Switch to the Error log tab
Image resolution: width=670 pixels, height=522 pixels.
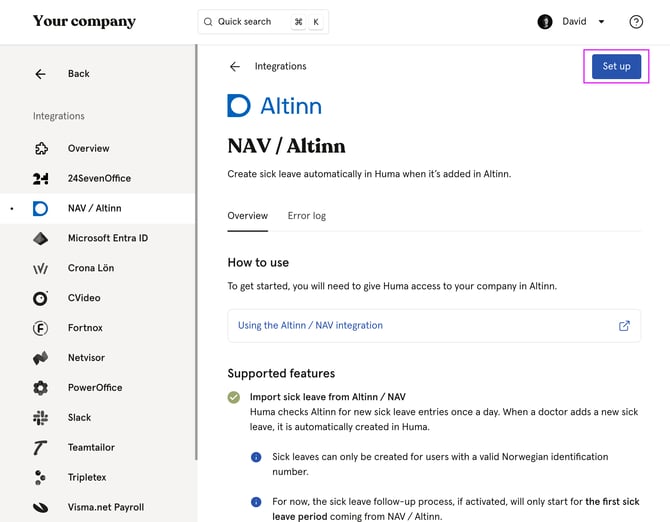click(306, 216)
